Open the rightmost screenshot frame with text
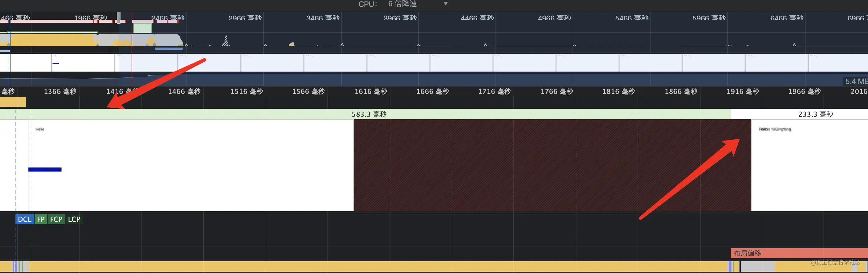The image size is (868, 273). (x=809, y=165)
